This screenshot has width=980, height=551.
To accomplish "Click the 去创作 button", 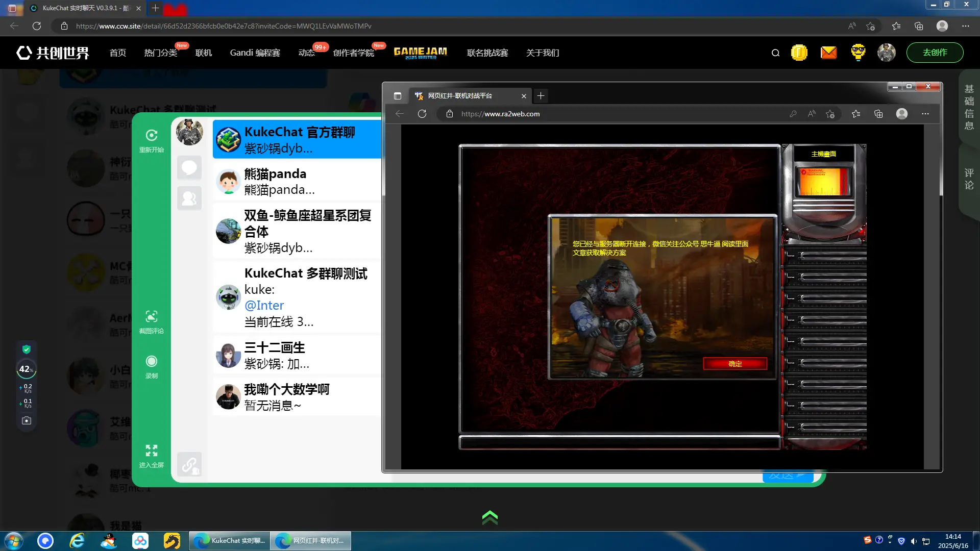I will (x=935, y=53).
